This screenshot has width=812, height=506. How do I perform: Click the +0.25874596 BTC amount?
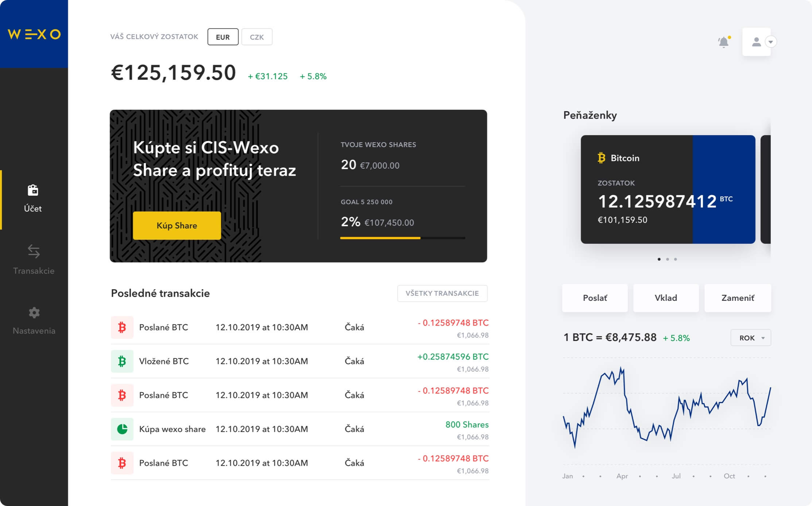[453, 357]
